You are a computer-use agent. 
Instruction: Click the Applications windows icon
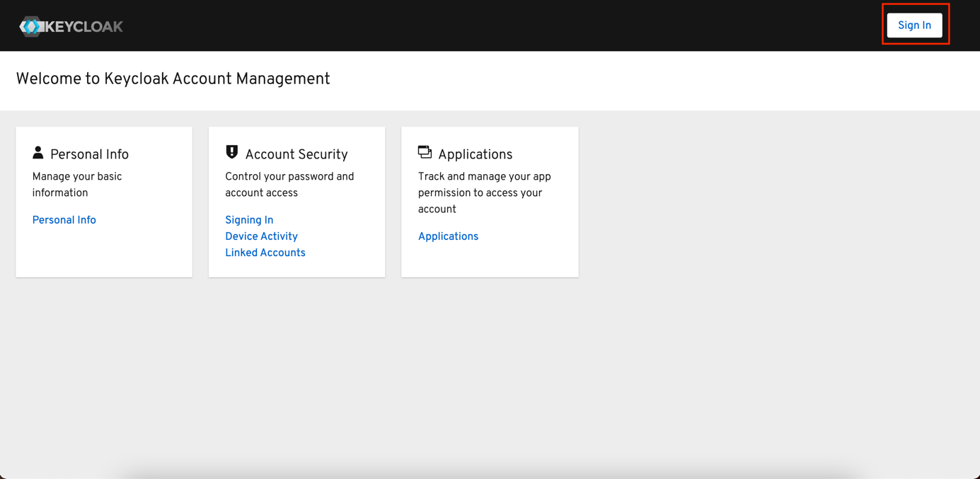click(425, 152)
